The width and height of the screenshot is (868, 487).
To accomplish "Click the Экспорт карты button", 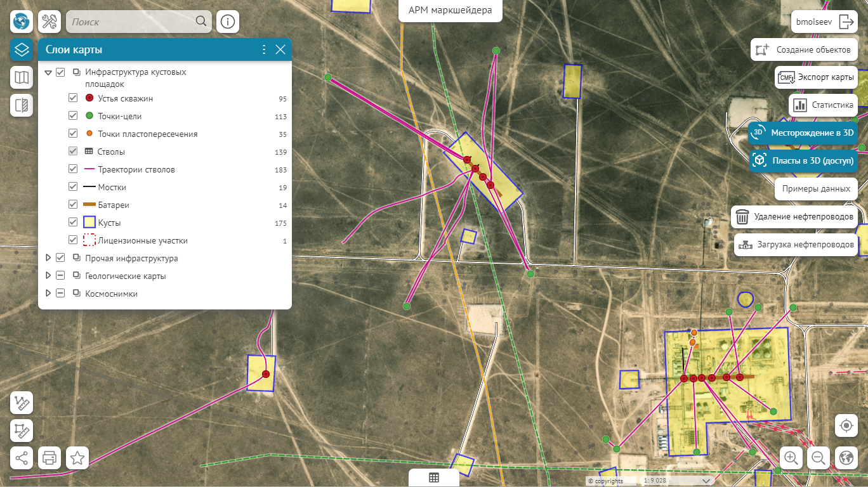I will click(816, 77).
